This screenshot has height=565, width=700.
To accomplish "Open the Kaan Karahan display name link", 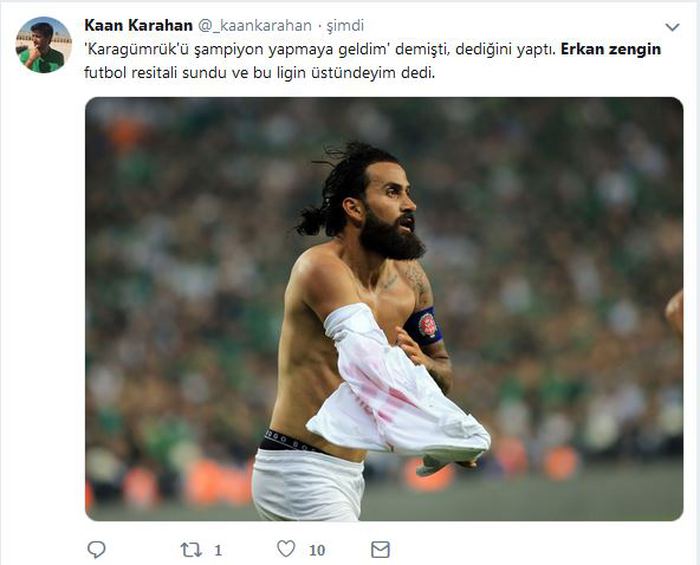I will (x=138, y=25).
